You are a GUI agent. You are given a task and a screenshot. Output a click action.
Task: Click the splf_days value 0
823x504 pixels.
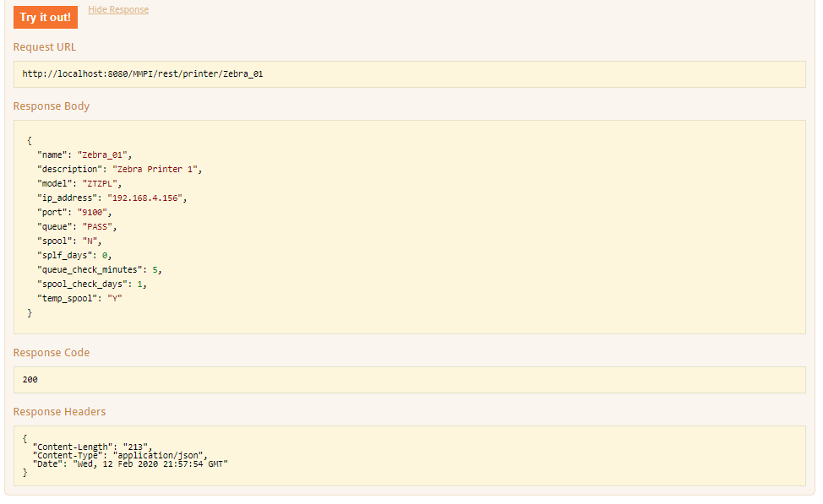coord(105,256)
